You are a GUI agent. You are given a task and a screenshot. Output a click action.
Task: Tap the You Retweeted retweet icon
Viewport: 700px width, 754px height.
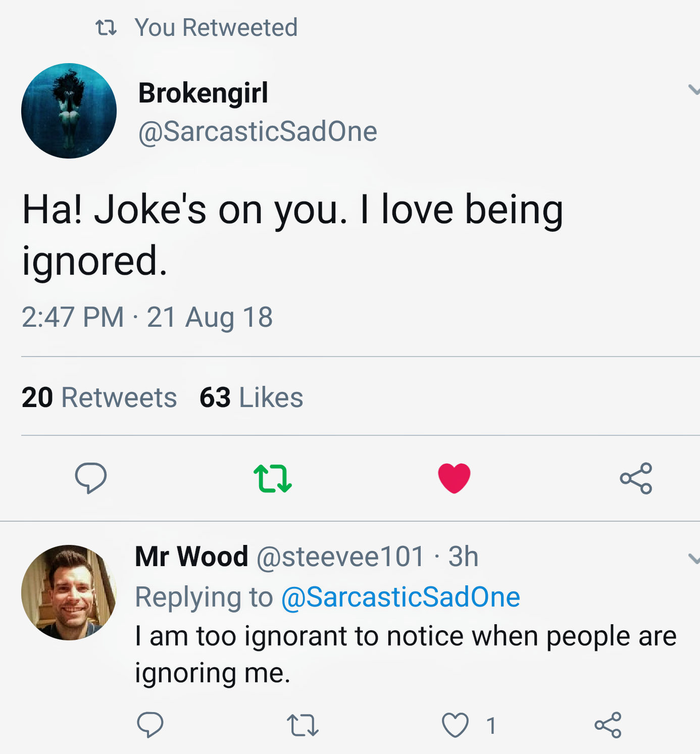pos(106,28)
